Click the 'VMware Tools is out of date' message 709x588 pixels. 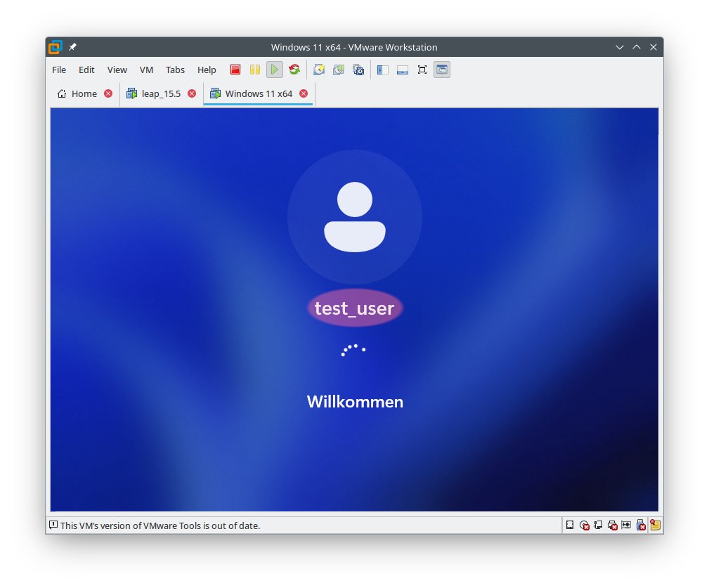tap(160, 525)
